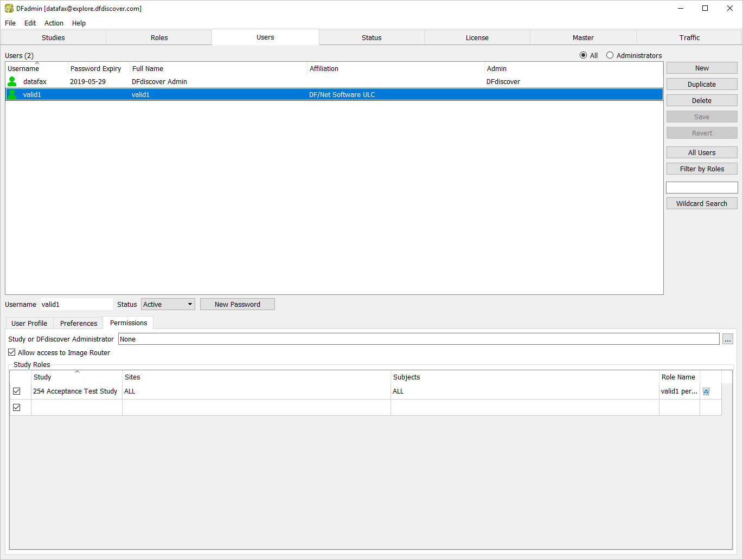Switch to the User Profile tab

(x=29, y=323)
